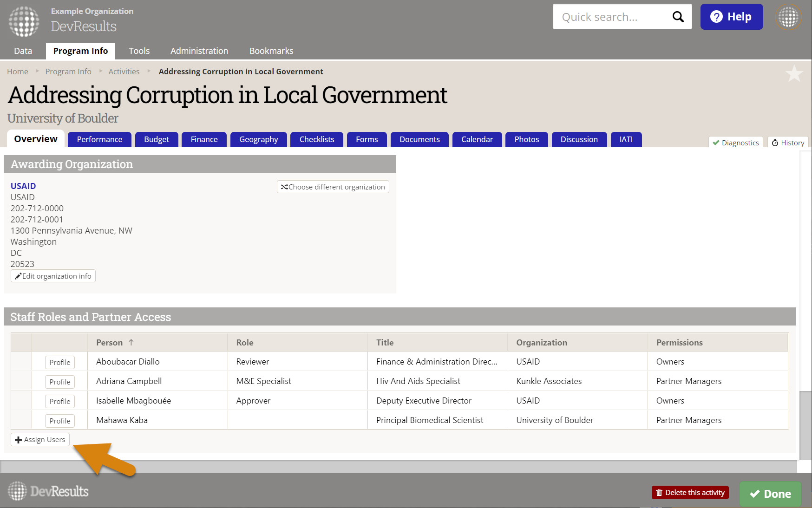Image resolution: width=812 pixels, height=508 pixels.
Task: Open the Diagnostics panel
Action: coord(736,143)
